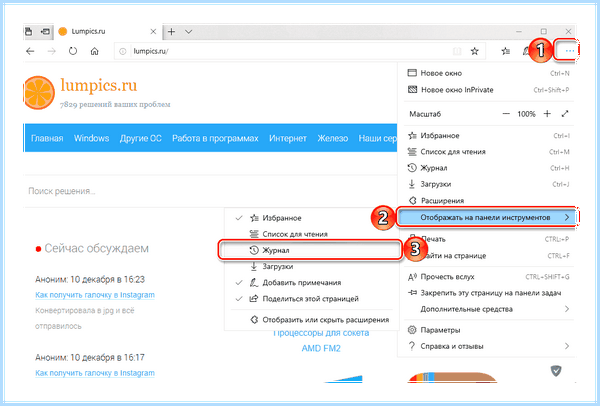
Task: Close the Lumpics.ru tab
Action: pyautogui.click(x=153, y=31)
